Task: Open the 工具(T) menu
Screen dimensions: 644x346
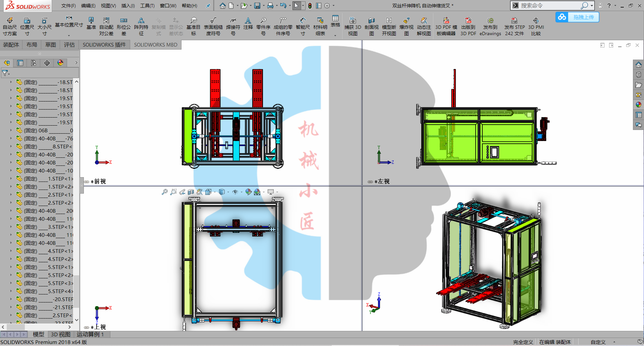Action: (x=147, y=6)
